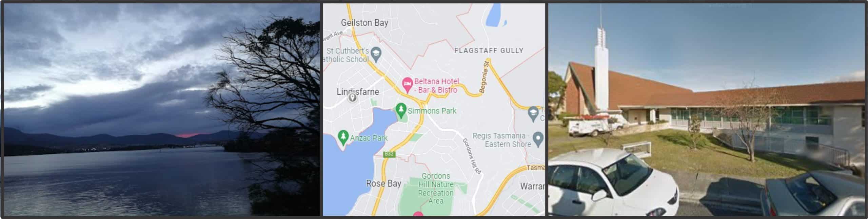
Task: Select the school icon at map's right edge
Action: (533, 114)
